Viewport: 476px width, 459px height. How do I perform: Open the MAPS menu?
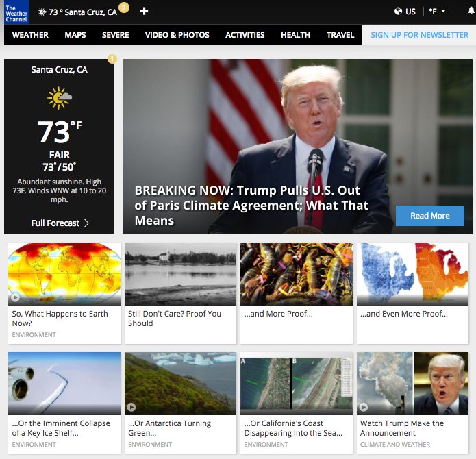pos(75,35)
